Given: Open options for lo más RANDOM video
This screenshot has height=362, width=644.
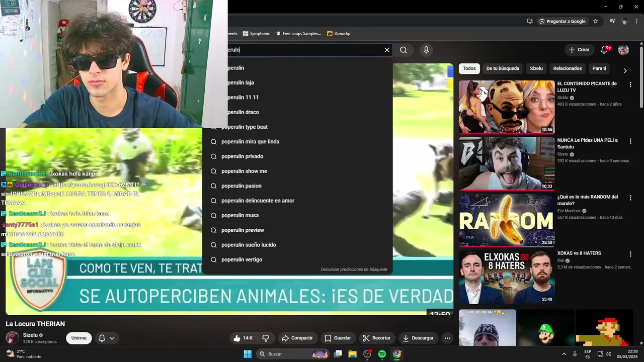Looking at the screenshot, I should point(630,198).
